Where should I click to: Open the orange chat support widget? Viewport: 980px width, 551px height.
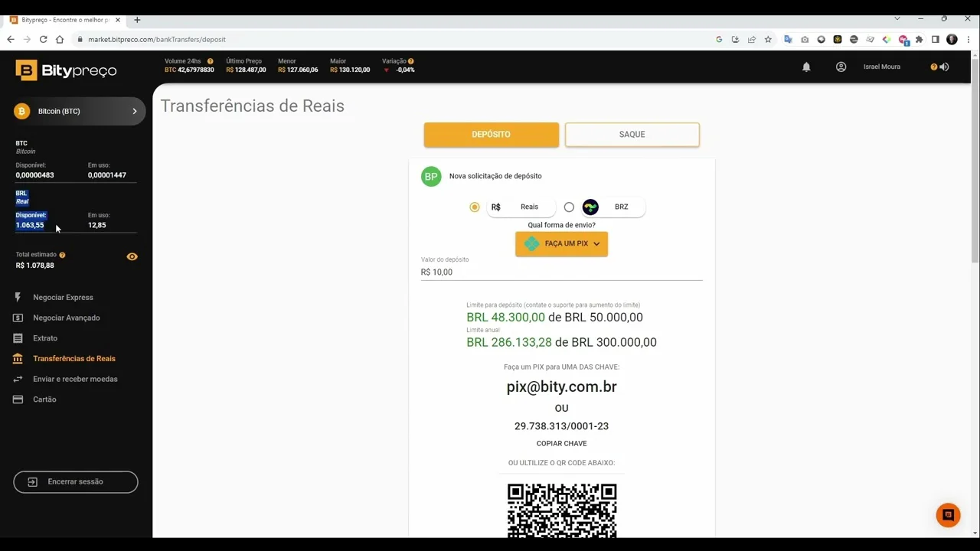click(x=948, y=515)
